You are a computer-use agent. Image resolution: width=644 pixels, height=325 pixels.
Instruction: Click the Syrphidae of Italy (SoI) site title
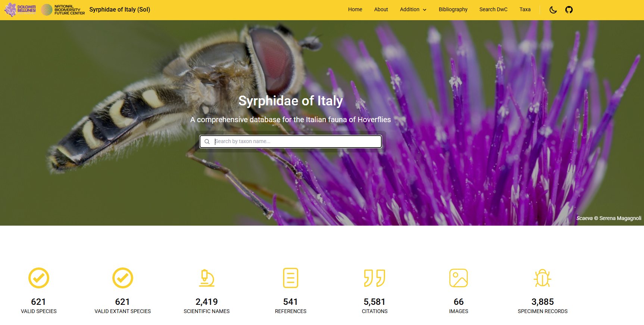(120, 10)
